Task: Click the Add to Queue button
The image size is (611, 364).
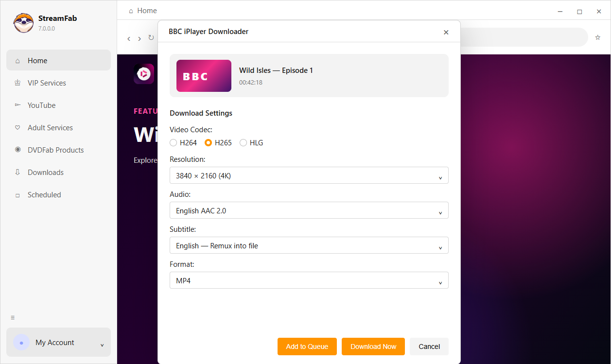Action: (x=307, y=347)
